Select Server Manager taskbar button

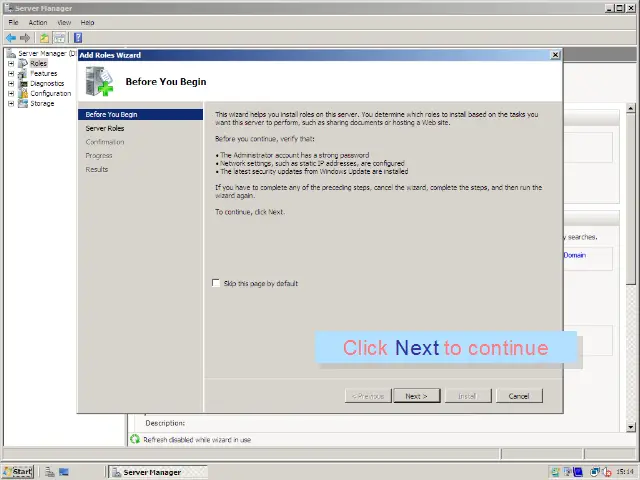pos(158,472)
